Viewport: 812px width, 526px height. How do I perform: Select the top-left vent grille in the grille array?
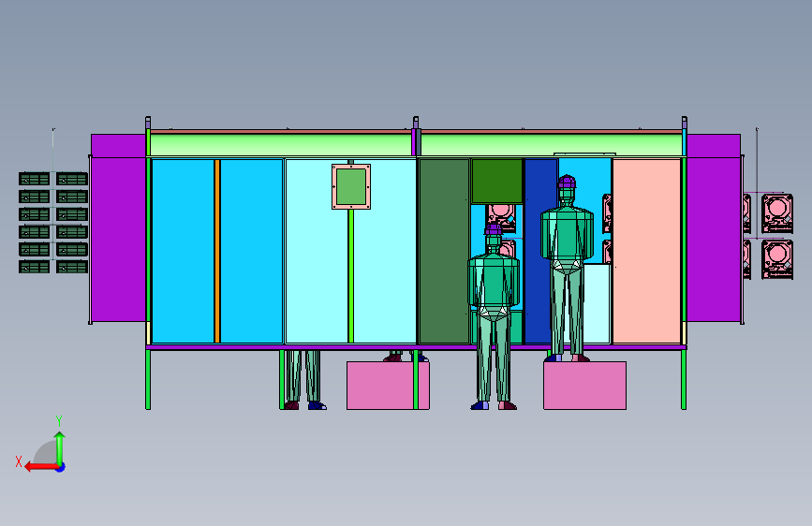[34, 179]
